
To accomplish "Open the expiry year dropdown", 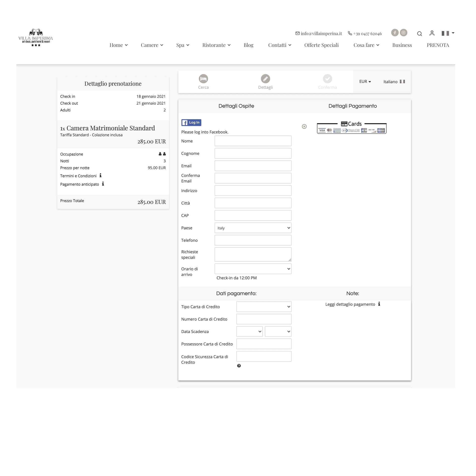I will click(x=278, y=331).
